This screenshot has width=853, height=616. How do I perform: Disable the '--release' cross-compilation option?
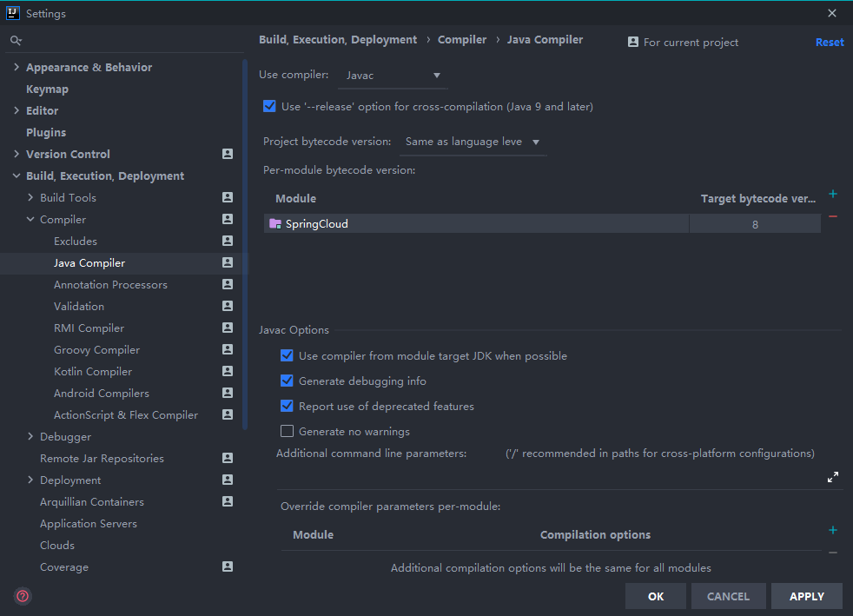coord(269,106)
